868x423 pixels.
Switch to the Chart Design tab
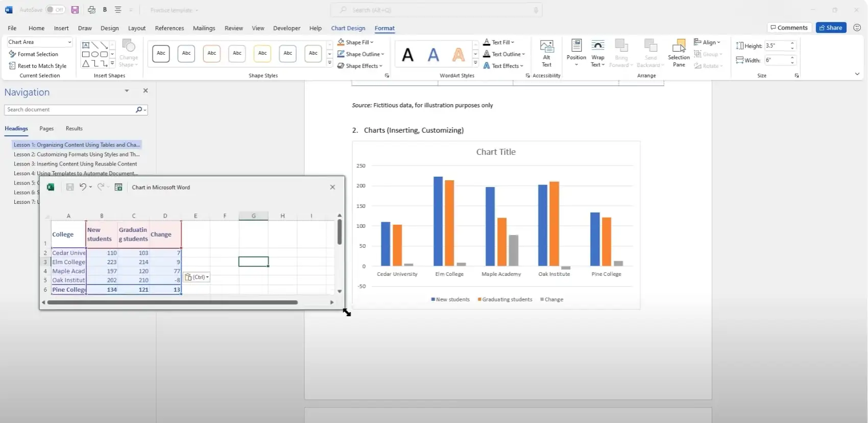click(x=348, y=28)
